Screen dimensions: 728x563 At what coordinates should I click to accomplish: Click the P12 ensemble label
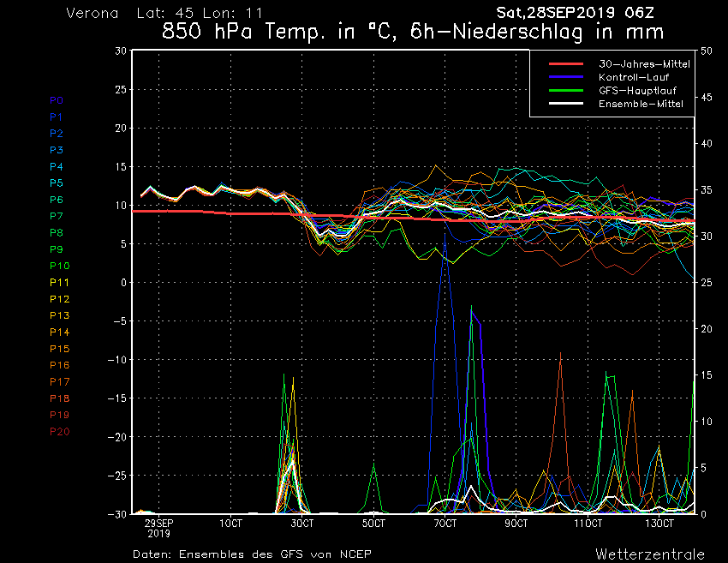click(59, 299)
